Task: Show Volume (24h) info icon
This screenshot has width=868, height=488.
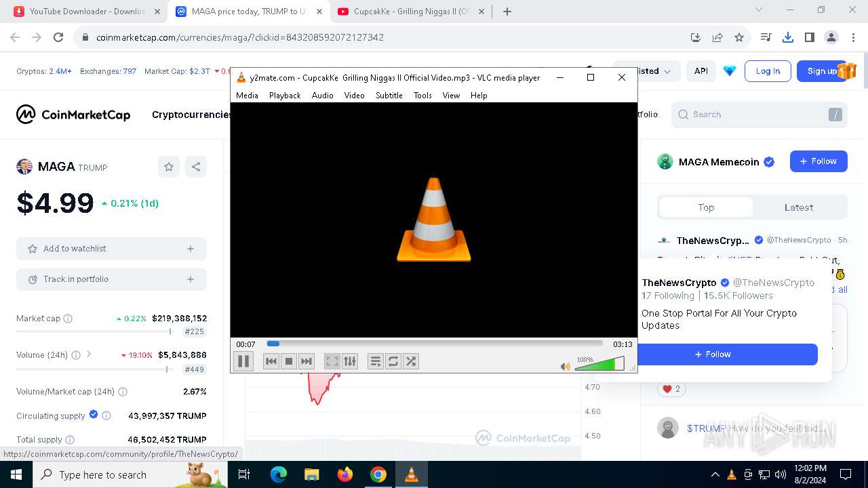Action: tap(76, 355)
